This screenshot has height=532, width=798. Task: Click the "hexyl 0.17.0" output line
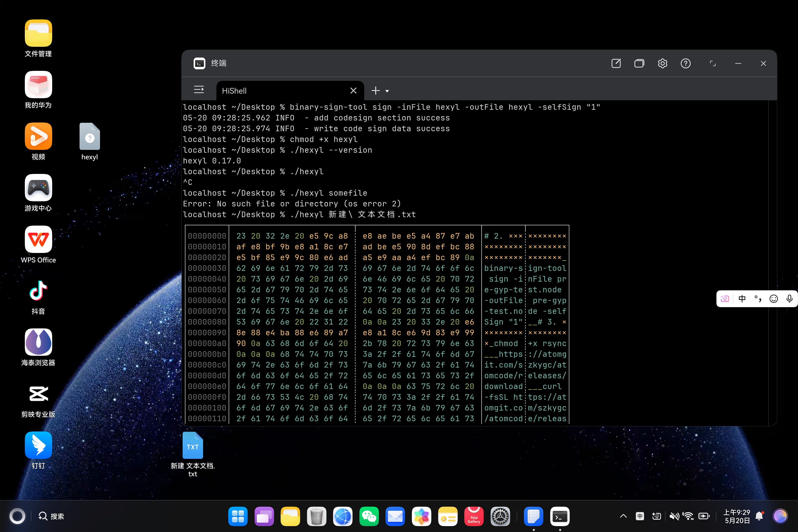click(212, 161)
